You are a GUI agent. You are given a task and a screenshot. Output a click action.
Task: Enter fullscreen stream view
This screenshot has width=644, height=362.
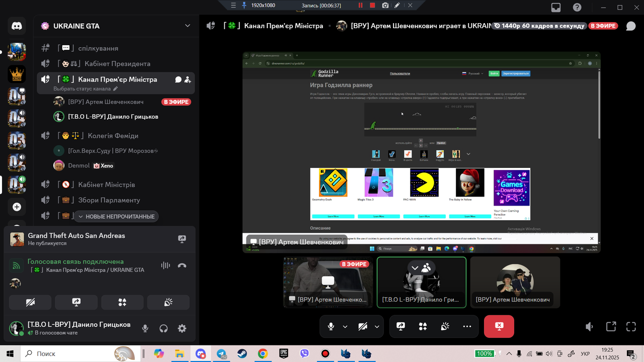tap(631, 327)
